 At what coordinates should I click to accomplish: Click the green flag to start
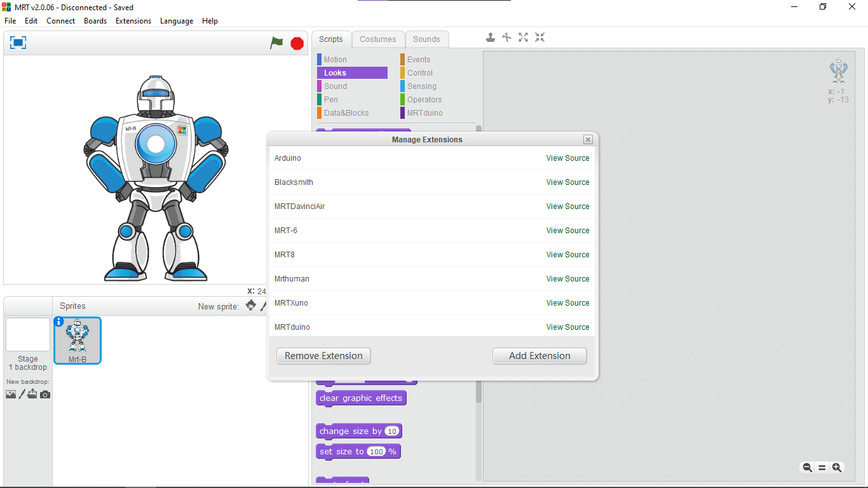276,43
